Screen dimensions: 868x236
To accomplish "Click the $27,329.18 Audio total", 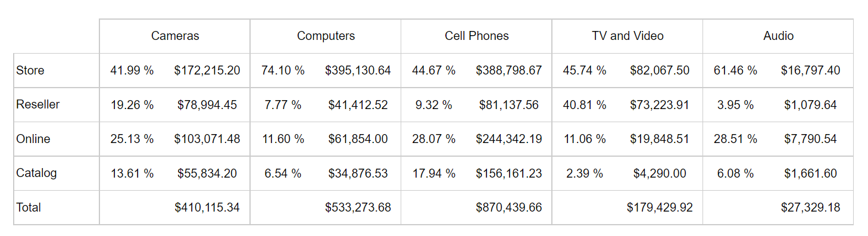I will pyautogui.click(x=810, y=207).
